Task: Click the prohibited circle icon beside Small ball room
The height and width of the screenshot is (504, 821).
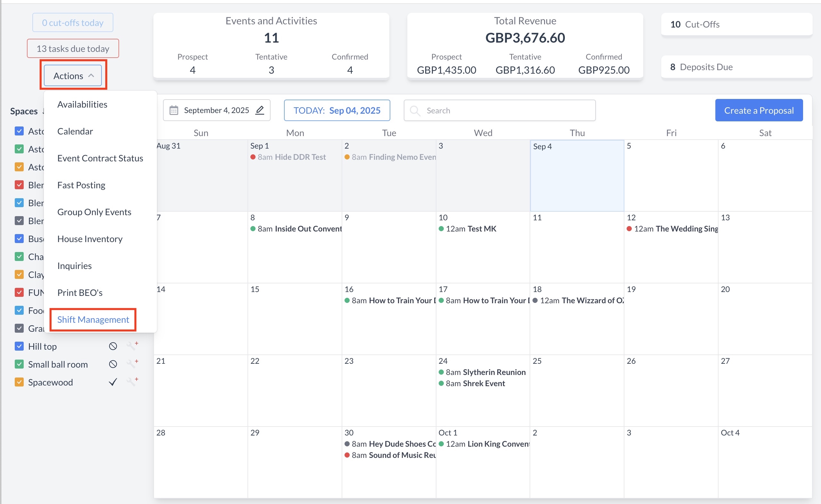Action: coord(113,364)
